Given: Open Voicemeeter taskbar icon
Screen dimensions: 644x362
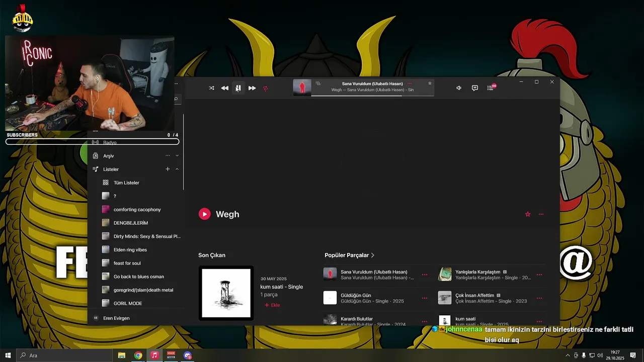Looking at the screenshot, I should click(171, 355).
